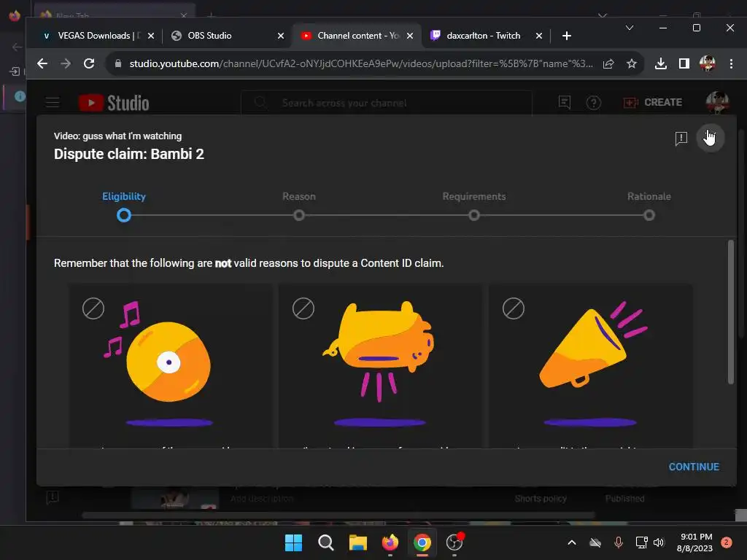Close the OBS Studio tab
Image resolution: width=747 pixels, height=560 pixels.
(281, 36)
